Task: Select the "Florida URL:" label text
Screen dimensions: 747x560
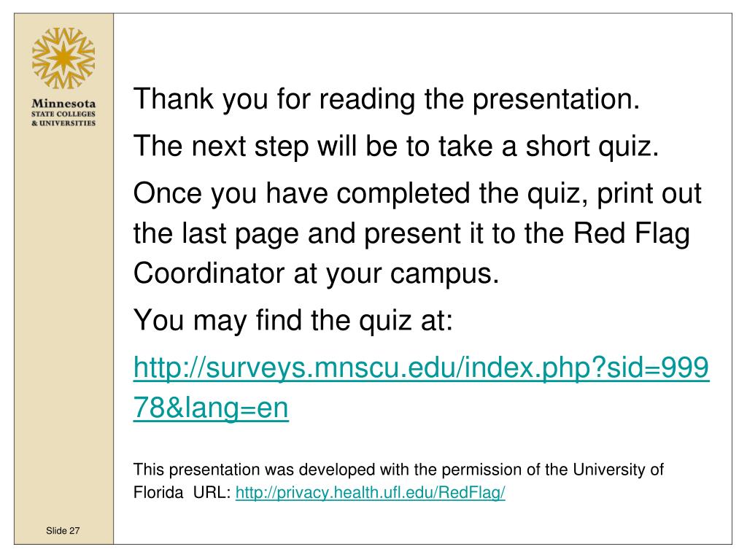Action: click(x=182, y=492)
